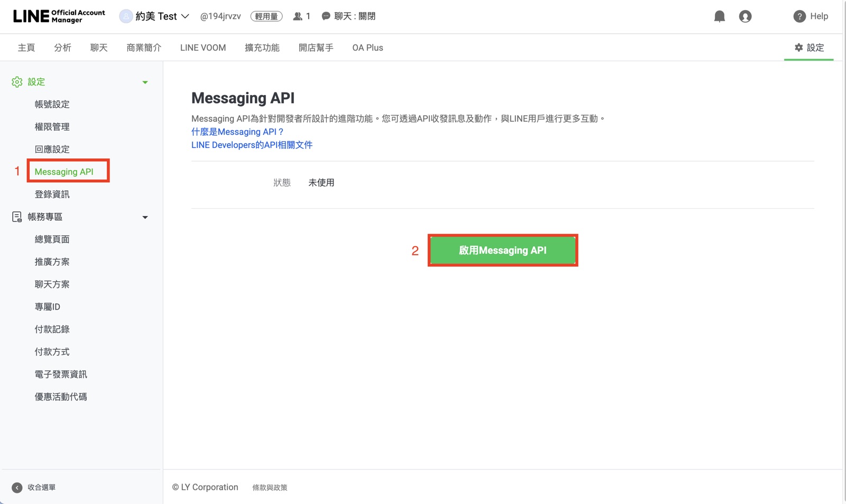
Task: Click the gear icon beside 設定 tab
Action: click(799, 48)
